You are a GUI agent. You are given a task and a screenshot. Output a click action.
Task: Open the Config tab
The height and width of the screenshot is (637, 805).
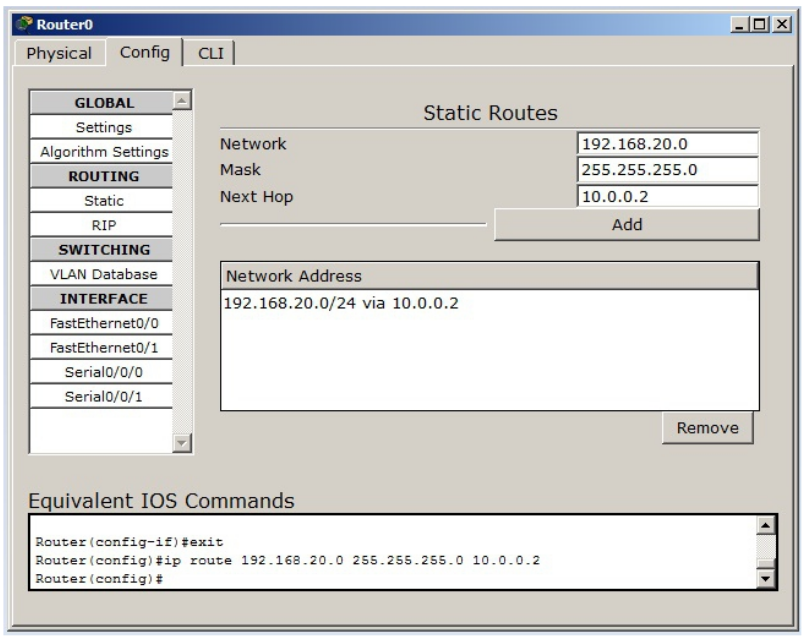(x=145, y=51)
